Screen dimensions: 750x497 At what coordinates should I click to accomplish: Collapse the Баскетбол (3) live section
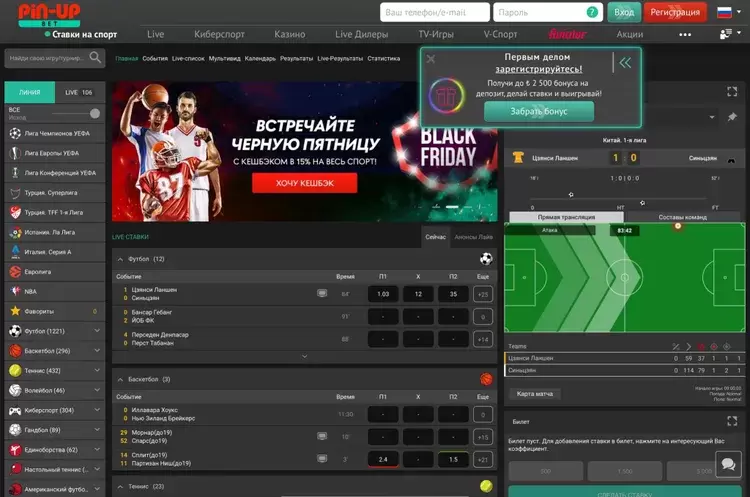[120, 380]
